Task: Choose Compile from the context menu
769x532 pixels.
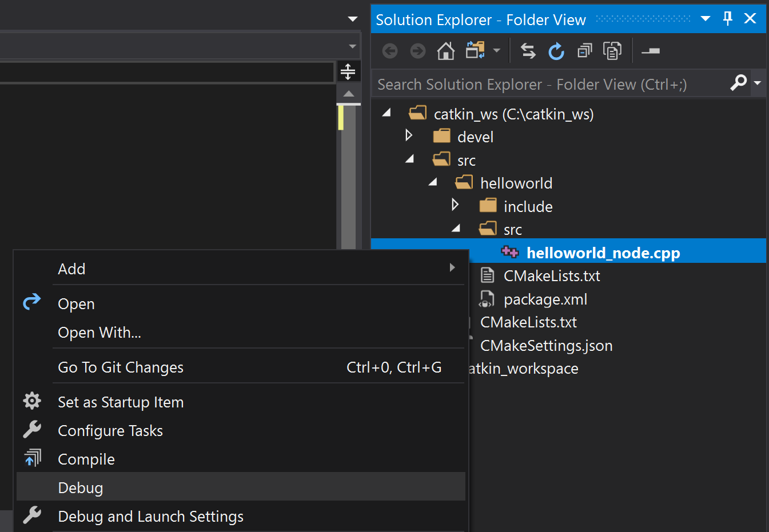Action: 241,459
